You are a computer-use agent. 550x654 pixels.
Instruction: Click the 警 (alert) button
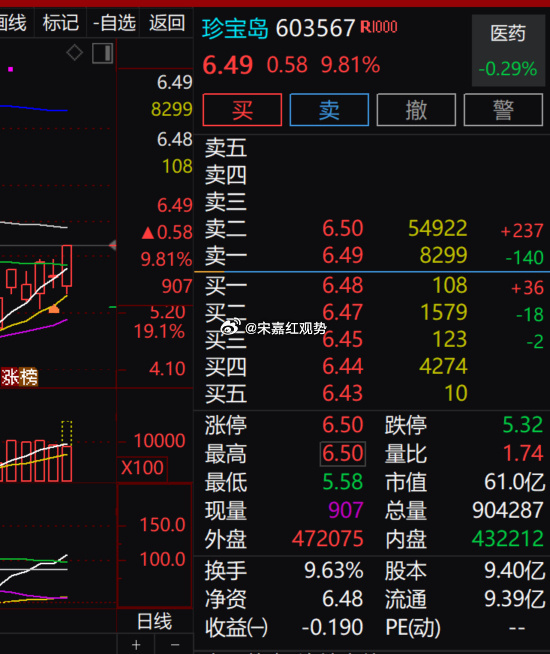pos(503,110)
